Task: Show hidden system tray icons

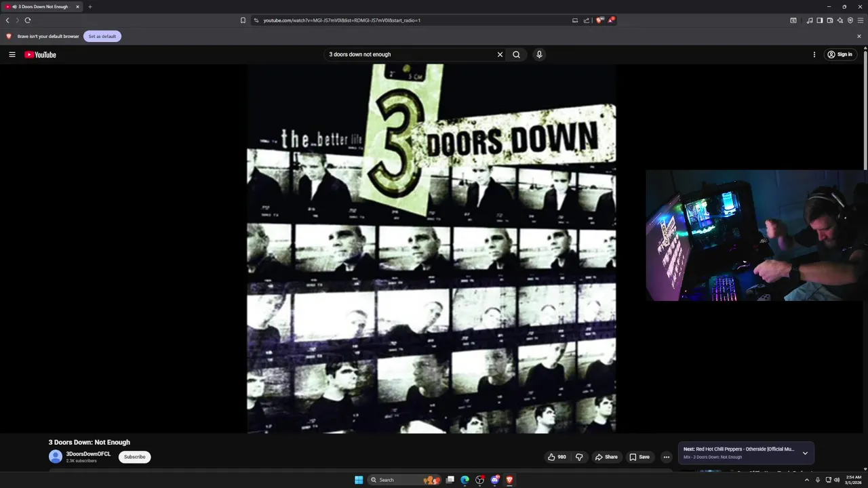Action: coord(807,480)
